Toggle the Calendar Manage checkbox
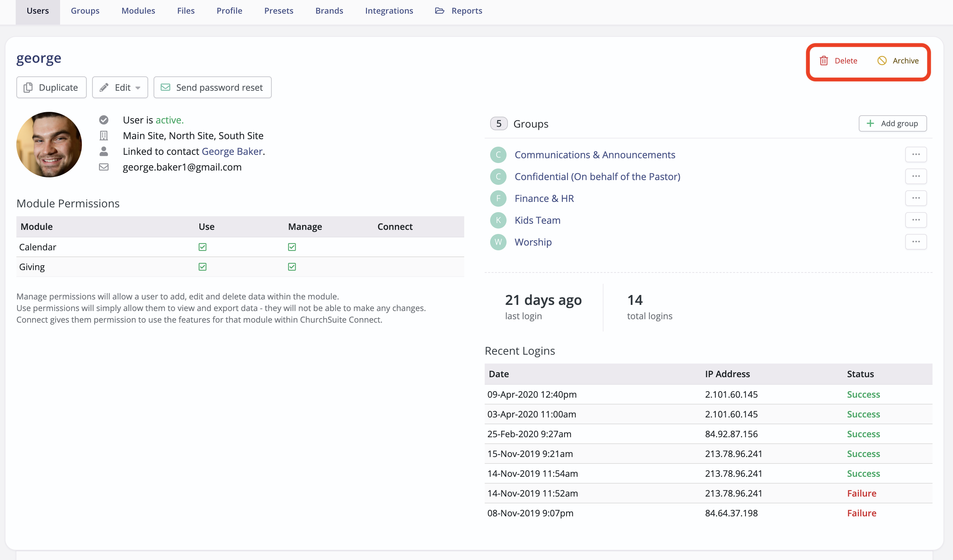The image size is (953, 560). pos(291,247)
